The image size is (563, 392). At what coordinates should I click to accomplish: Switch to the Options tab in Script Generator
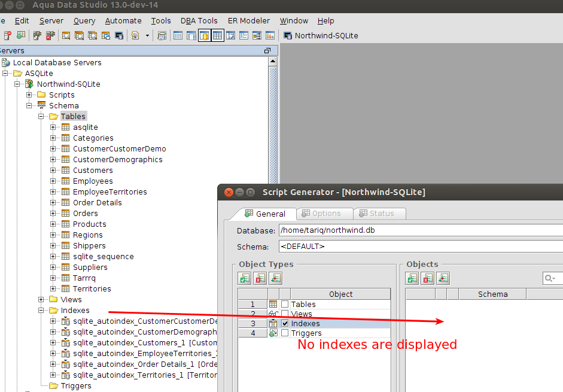[325, 214]
